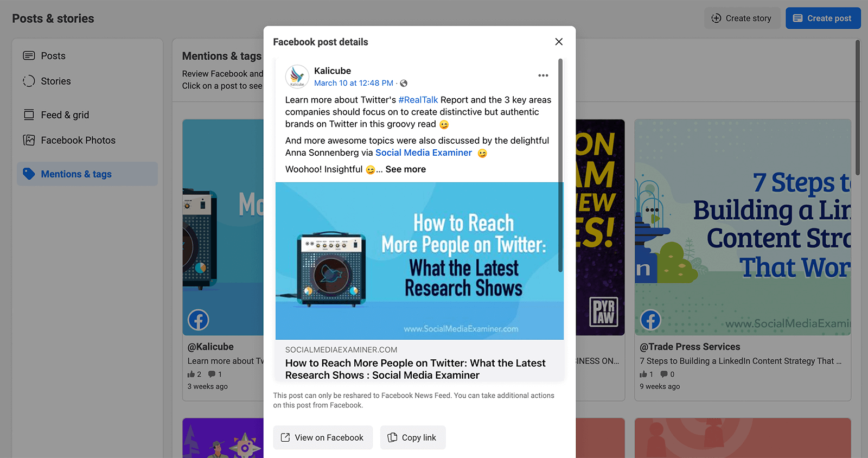The width and height of the screenshot is (868, 458).
Task: Close the Facebook post details dialog
Action: 559,42
